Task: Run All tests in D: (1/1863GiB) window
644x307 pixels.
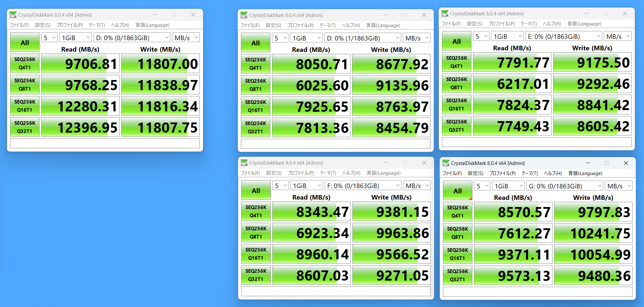Action: [256, 42]
